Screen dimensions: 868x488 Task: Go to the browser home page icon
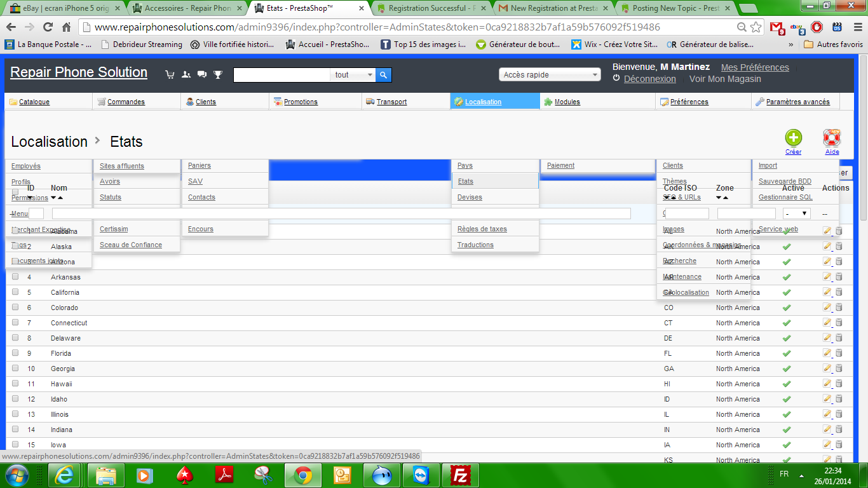click(x=66, y=27)
